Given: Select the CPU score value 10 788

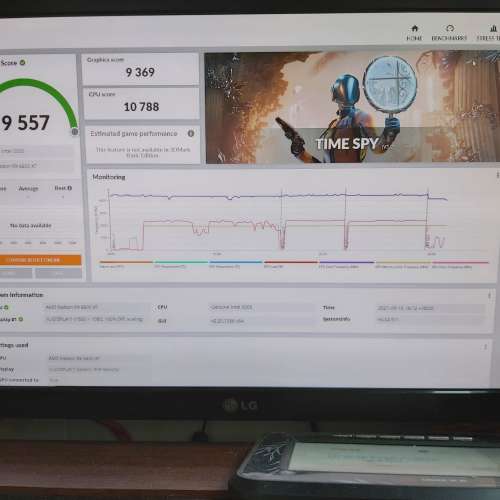Looking at the screenshot, I should click(141, 107).
